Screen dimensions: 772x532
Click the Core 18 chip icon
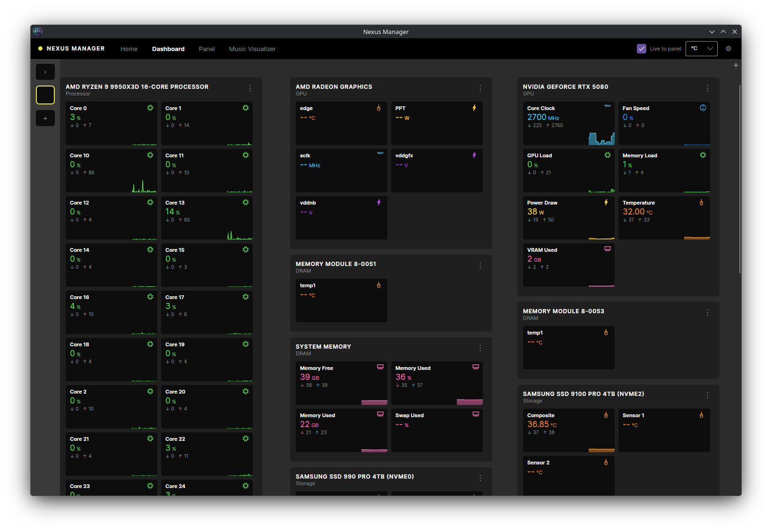[x=150, y=344]
